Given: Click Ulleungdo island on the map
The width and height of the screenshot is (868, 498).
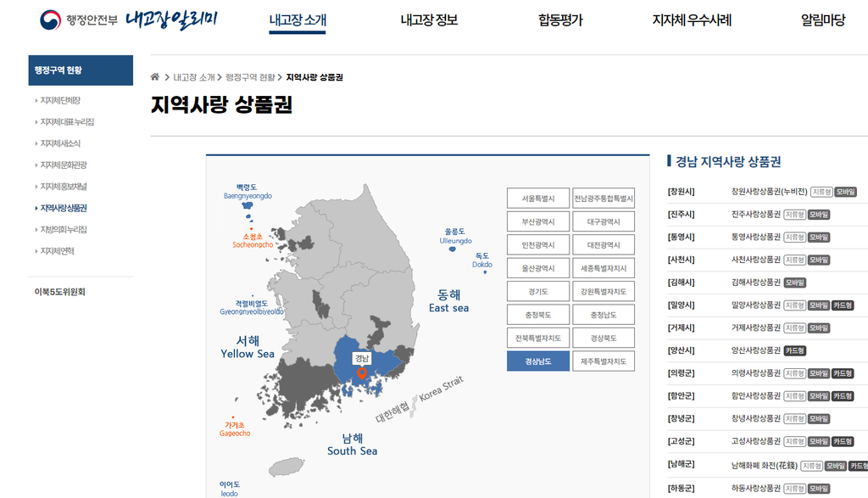Looking at the screenshot, I should (453, 249).
